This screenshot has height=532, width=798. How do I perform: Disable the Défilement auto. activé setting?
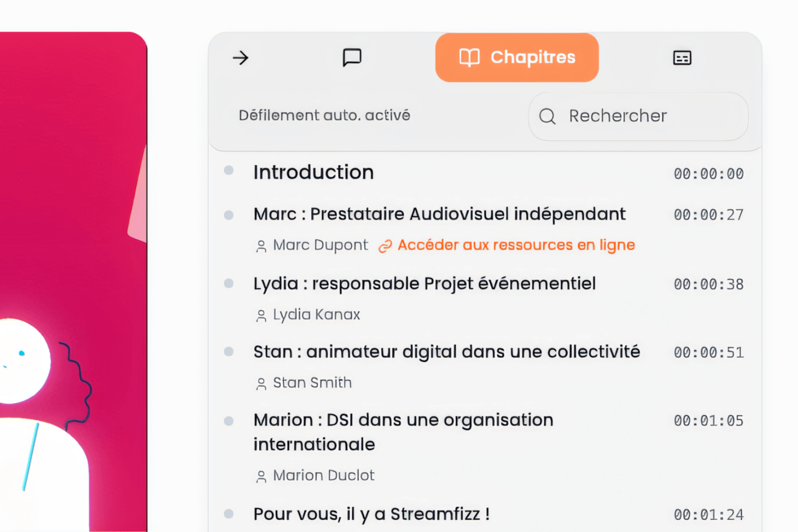pyautogui.click(x=324, y=115)
